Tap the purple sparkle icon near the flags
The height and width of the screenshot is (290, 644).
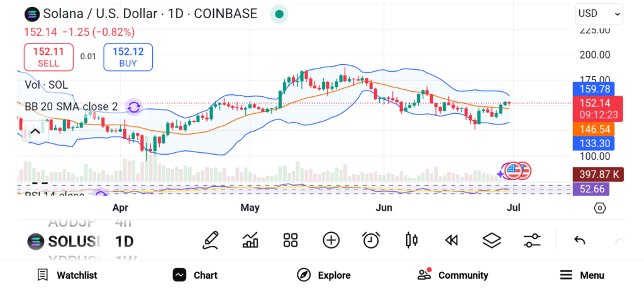[x=501, y=175]
